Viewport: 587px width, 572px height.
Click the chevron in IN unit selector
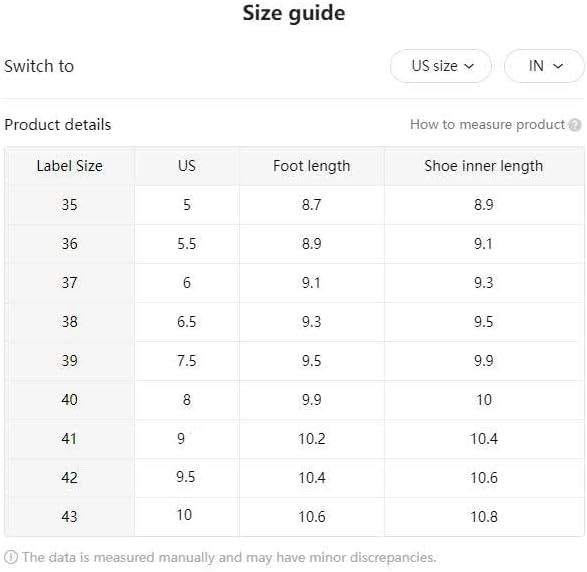click(x=558, y=66)
